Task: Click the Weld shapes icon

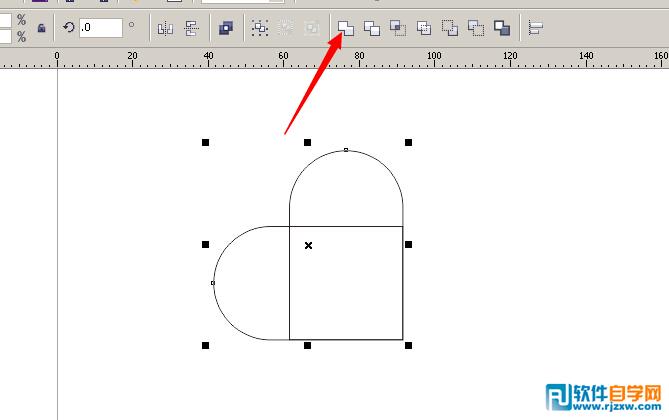Action: 346,28
